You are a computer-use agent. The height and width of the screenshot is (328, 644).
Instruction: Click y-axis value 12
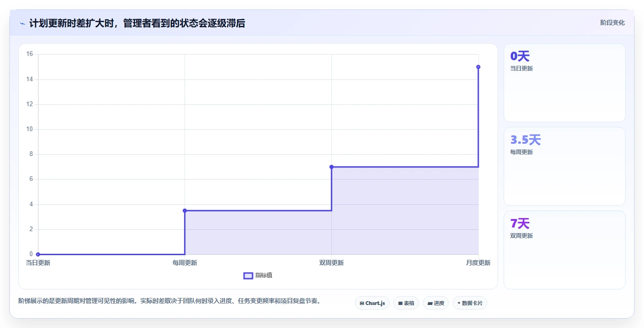click(x=30, y=104)
